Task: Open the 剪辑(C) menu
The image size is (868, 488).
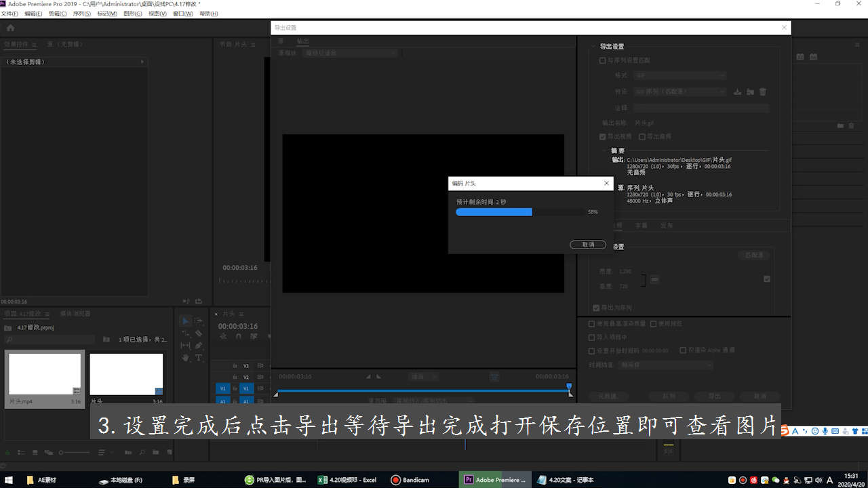Action: (x=58, y=14)
